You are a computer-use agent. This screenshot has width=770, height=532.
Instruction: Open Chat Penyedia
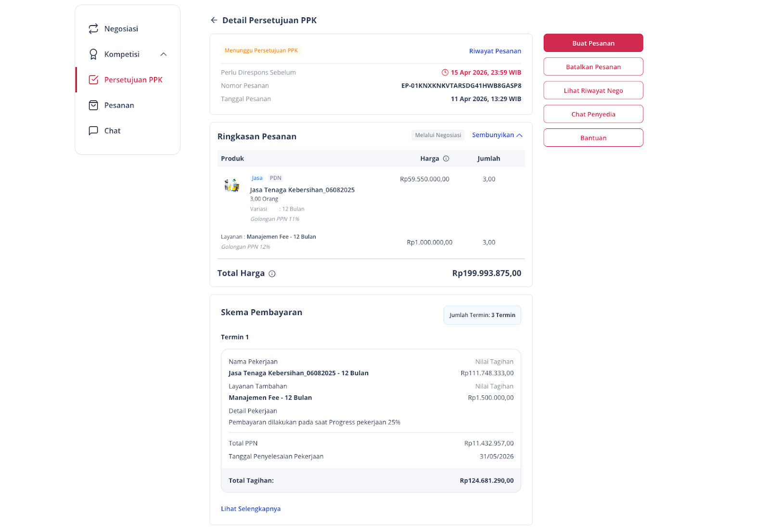pyautogui.click(x=593, y=114)
